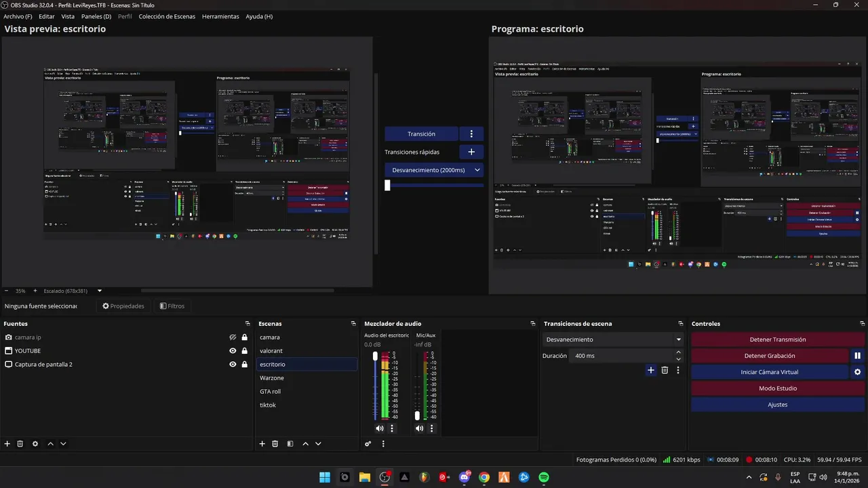Viewport: 868px width, 488px height.
Task: Delete selected scene using Escenas trash icon
Action: pyautogui.click(x=275, y=444)
